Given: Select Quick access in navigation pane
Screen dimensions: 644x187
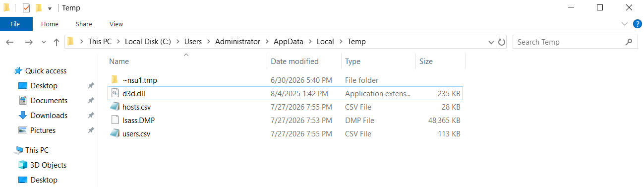Looking at the screenshot, I should [x=46, y=71].
